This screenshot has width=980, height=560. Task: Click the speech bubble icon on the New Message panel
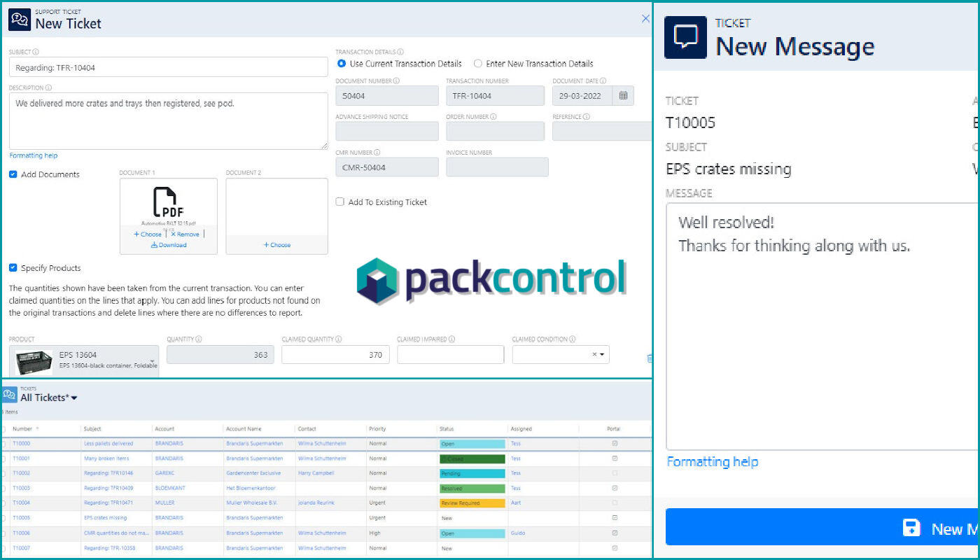686,38
